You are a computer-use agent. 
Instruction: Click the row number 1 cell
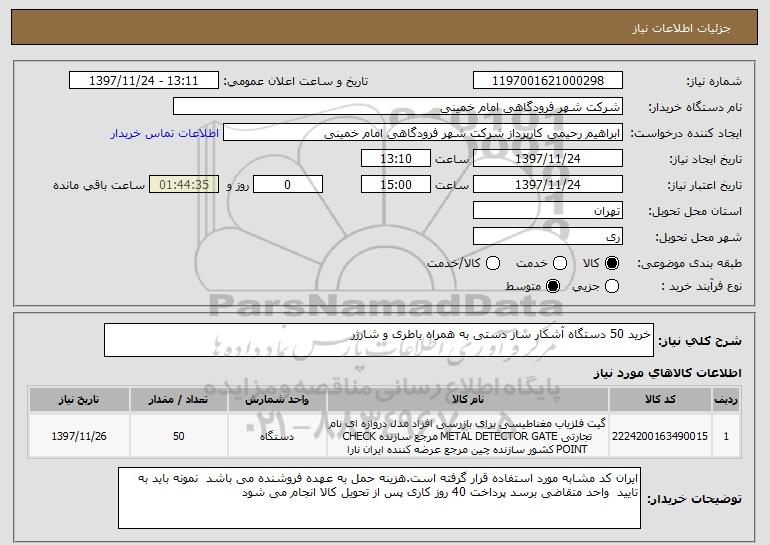[726, 436]
